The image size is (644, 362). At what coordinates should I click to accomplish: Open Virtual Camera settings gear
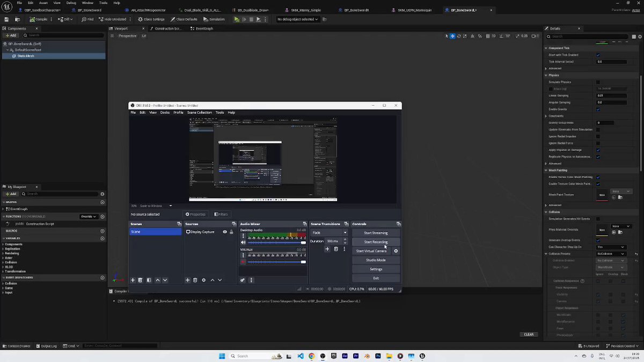(396, 251)
